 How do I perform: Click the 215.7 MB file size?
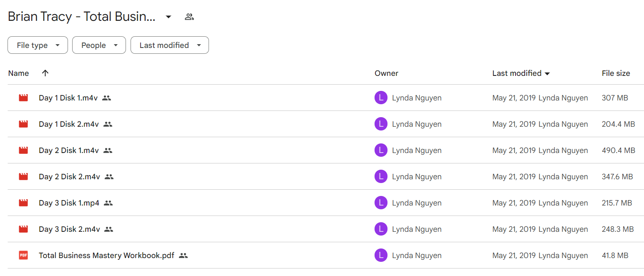617,203
